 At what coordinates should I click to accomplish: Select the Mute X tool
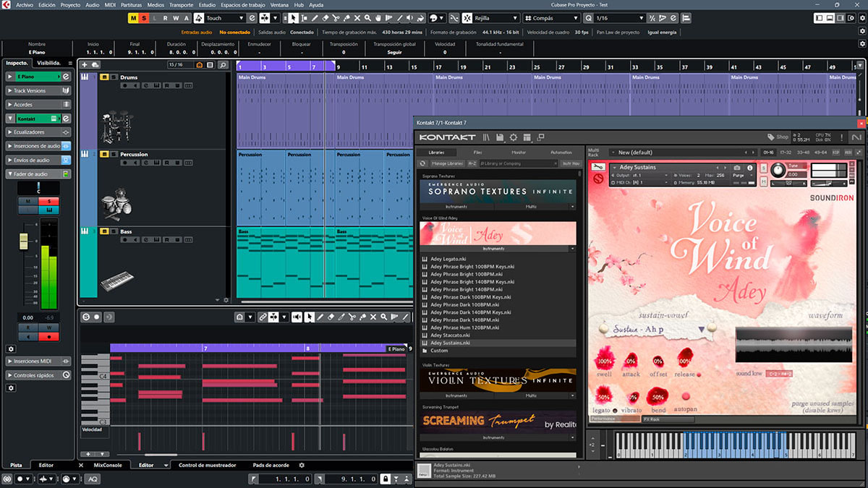[358, 17]
